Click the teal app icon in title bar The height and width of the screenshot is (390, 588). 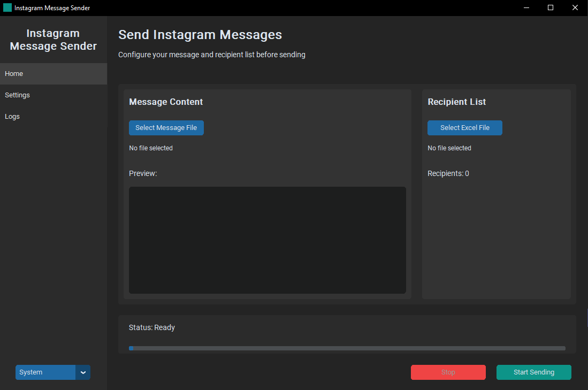point(7,7)
